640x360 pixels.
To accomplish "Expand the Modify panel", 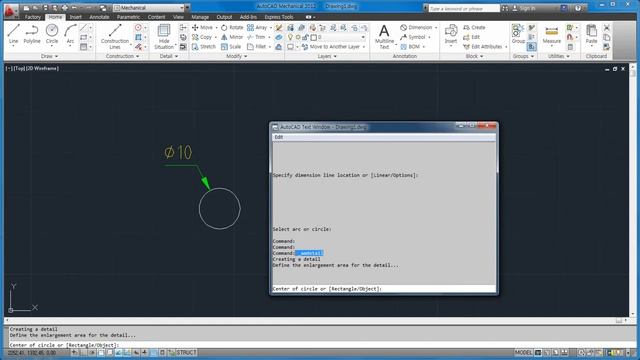I will 236,56.
